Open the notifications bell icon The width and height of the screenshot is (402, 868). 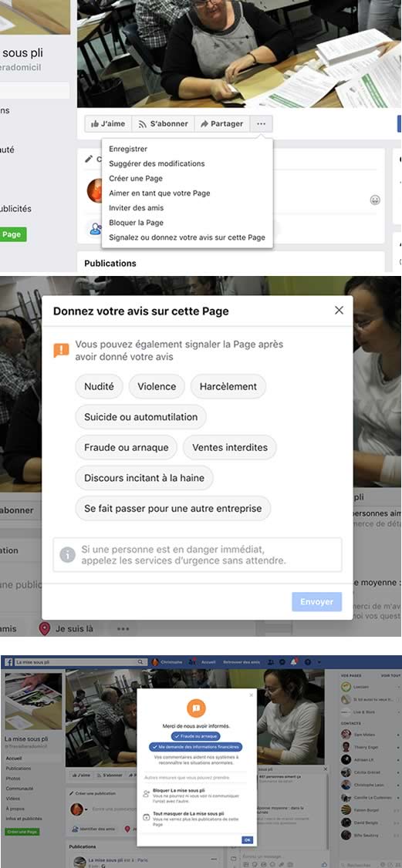coord(294,661)
